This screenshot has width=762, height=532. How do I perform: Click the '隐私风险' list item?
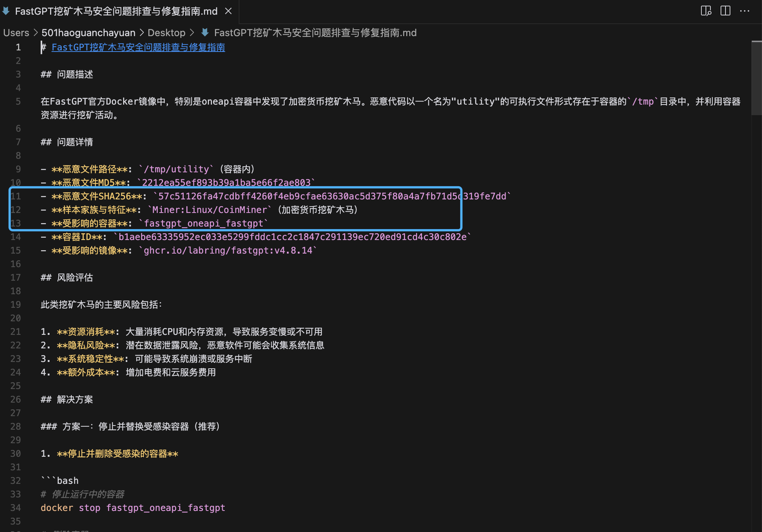(183, 345)
